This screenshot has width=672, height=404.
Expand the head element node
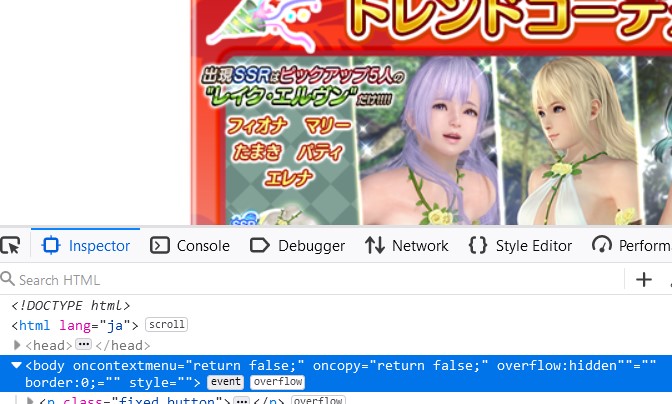(17, 345)
